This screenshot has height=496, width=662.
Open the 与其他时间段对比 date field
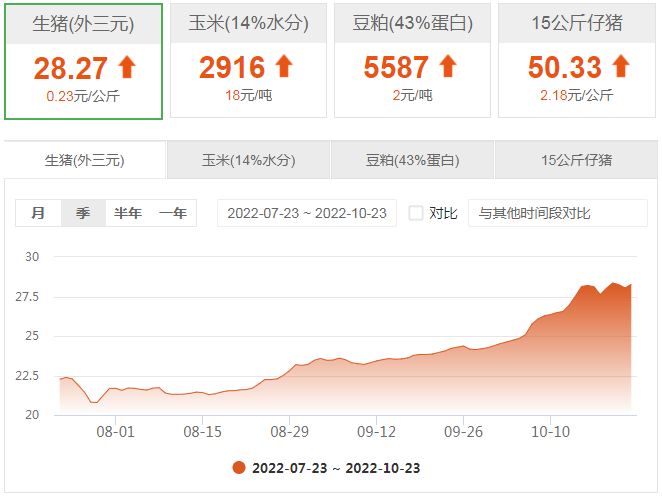(558, 213)
